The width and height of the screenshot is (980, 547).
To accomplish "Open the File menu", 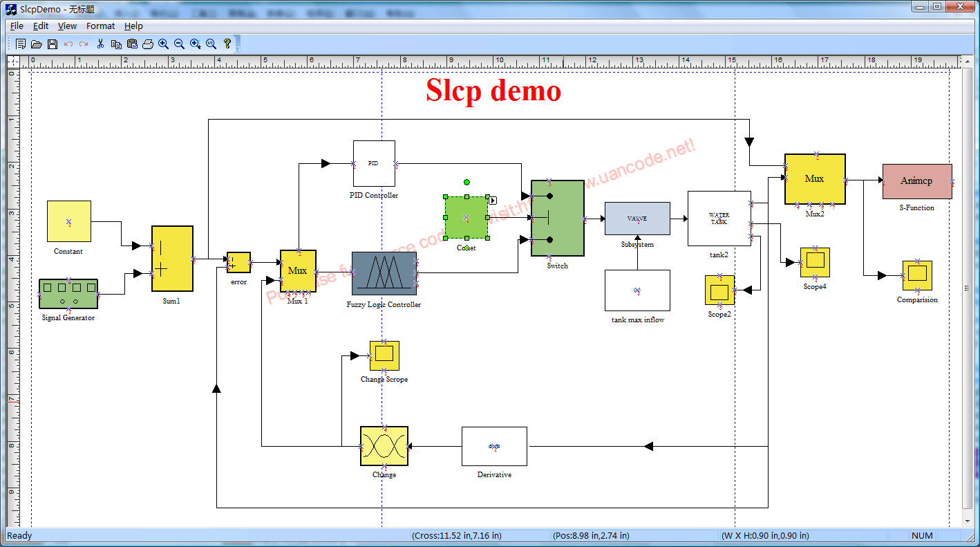I will pyautogui.click(x=17, y=26).
